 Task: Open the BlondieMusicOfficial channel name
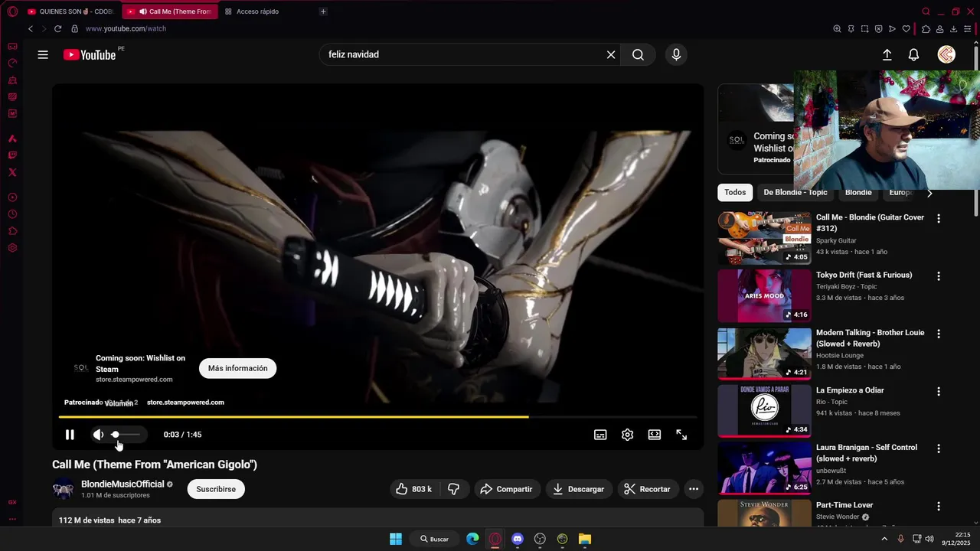(122, 484)
